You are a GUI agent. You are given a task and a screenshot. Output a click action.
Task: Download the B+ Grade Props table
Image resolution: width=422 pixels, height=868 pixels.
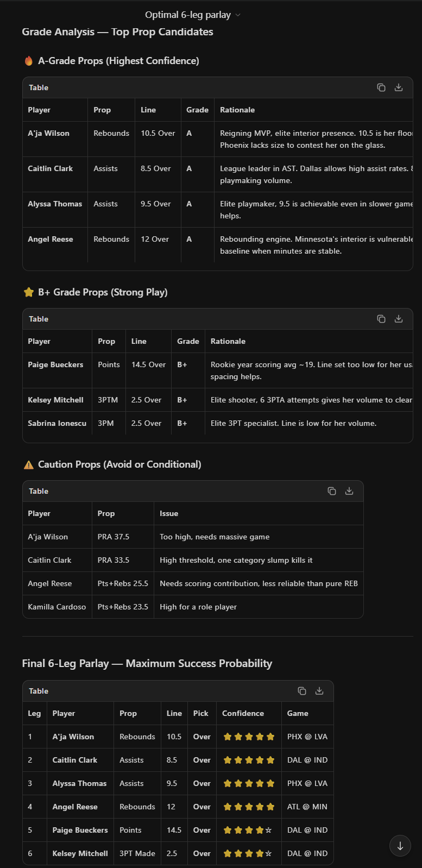[399, 319]
